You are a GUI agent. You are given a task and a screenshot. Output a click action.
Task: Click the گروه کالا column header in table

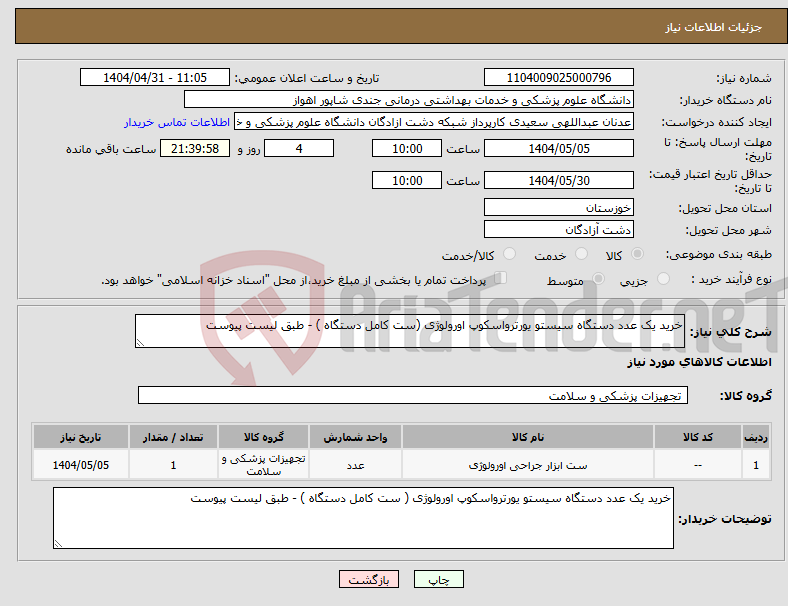pyautogui.click(x=264, y=437)
